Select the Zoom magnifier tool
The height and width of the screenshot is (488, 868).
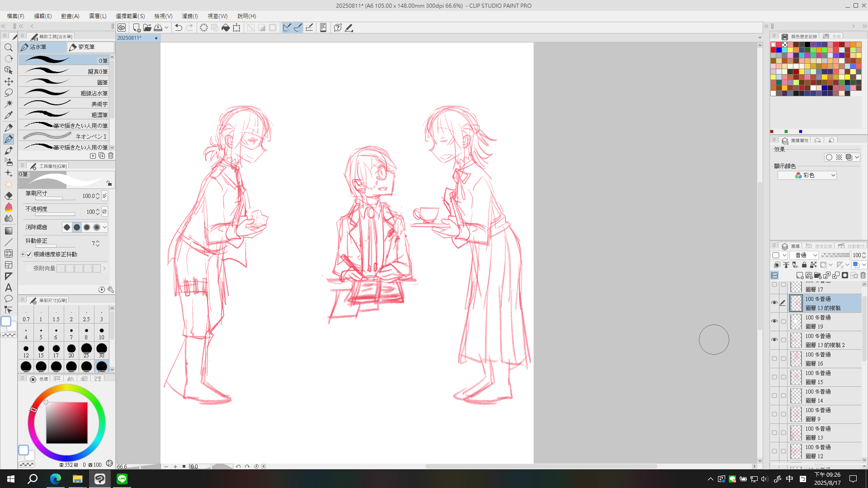pos(9,47)
